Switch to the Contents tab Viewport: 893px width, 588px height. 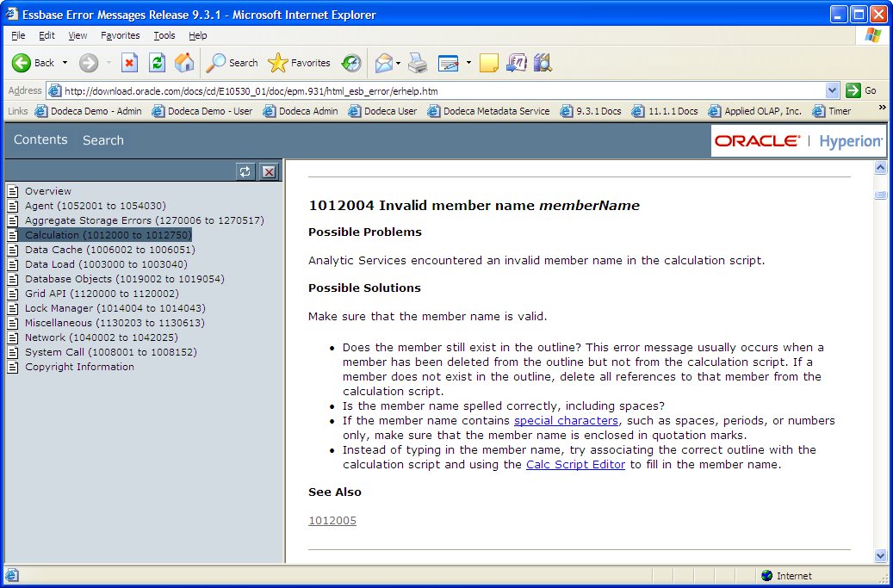[x=40, y=139]
